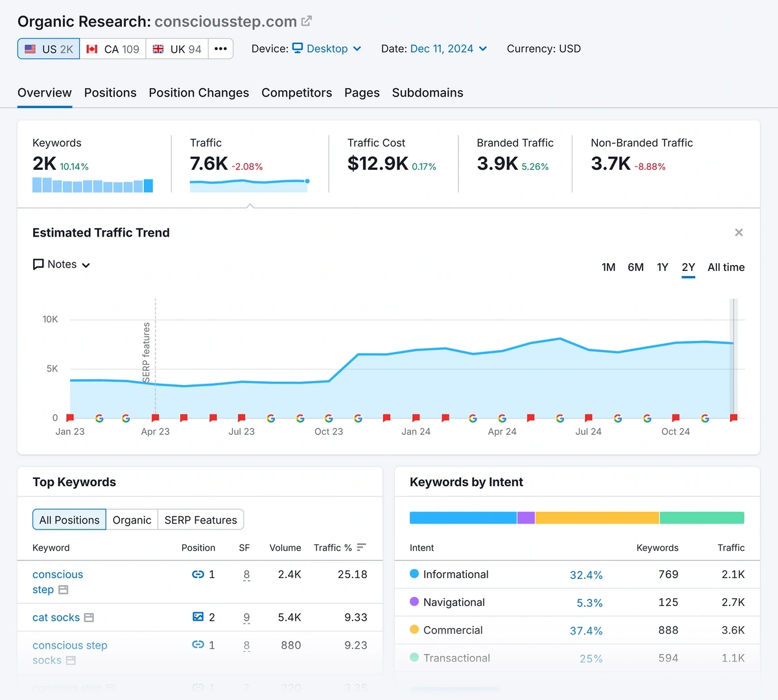Click blue Informational segment of intent bar
This screenshot has width=778, height=700.
[463, 518]
